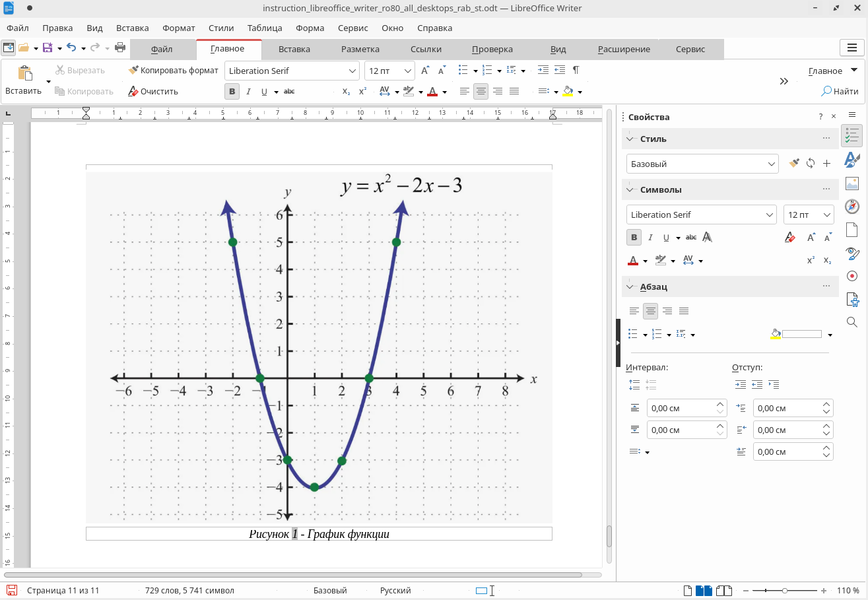Toggle formatting marks pilcrow button
Viewport: 868px width, 600px height.
click(x=576, y=71)
